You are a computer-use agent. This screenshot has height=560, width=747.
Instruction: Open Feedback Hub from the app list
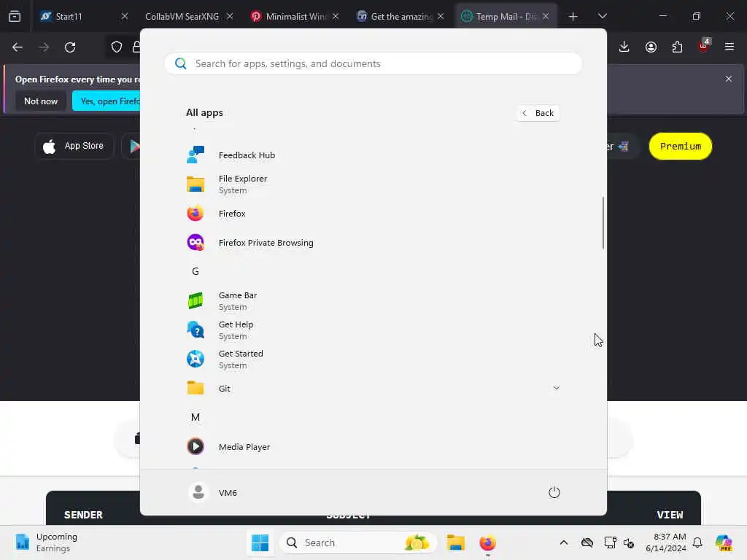pyautogui.click(x=373, y=155)
